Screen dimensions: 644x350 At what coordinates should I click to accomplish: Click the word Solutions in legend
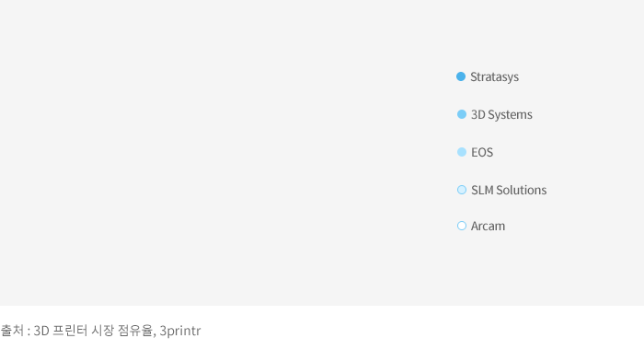tap(522, 190)
